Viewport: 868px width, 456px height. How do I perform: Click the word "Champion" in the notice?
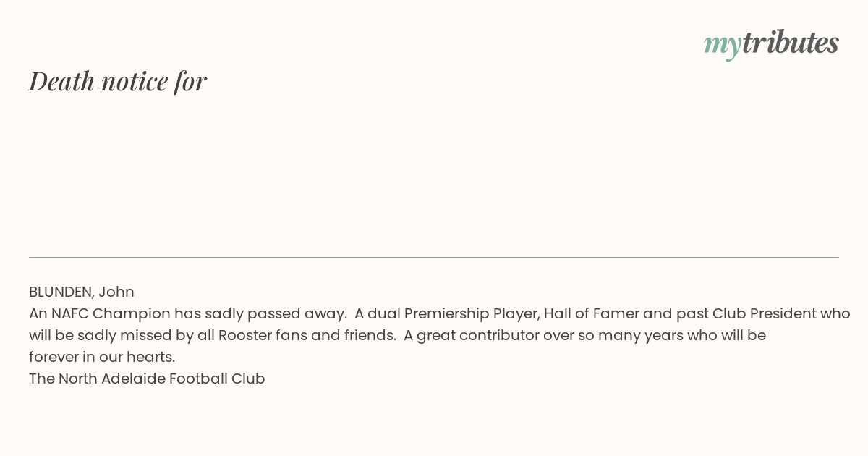(x=131, y=314)
